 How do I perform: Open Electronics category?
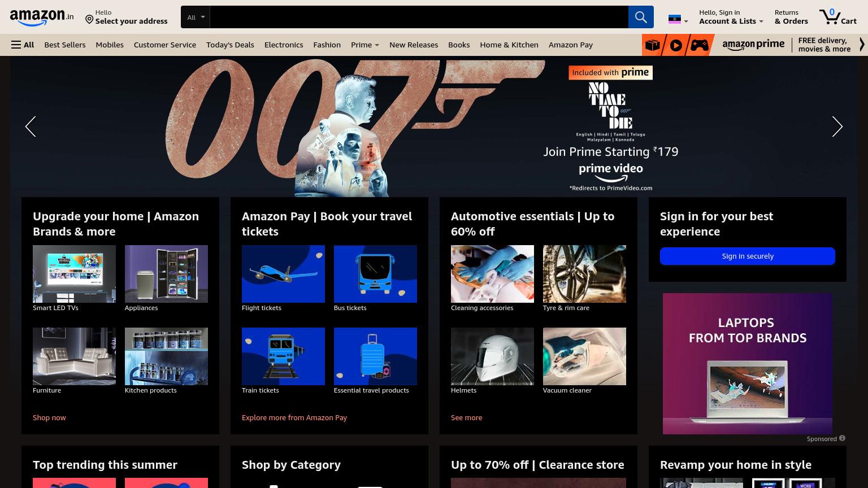(x=284, y=45)
